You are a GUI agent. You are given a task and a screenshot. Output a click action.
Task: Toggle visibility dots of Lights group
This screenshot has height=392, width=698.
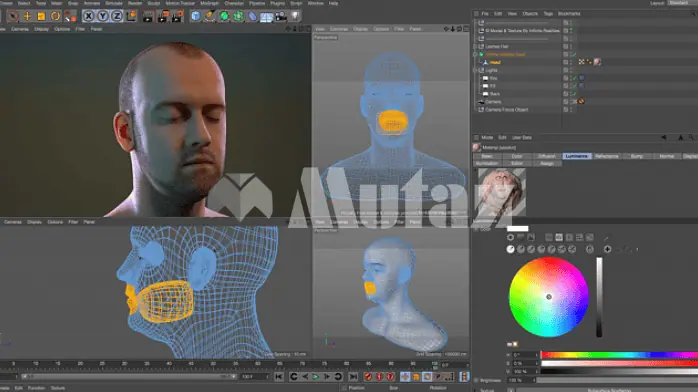click(x=571, y=70)
